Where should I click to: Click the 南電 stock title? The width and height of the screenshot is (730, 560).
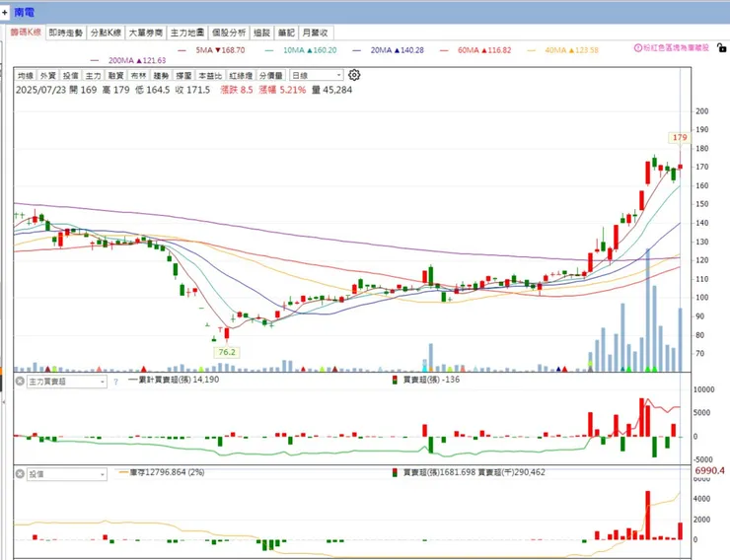(25, 13)
